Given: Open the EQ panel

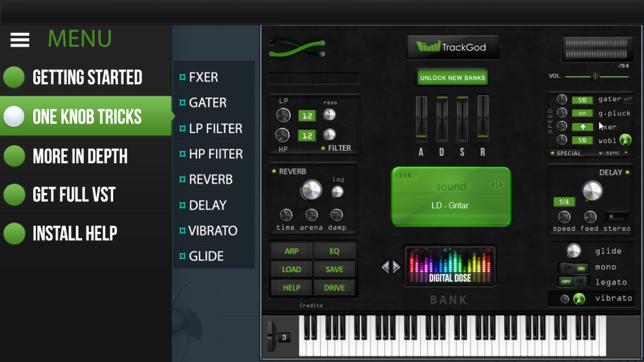Looking at the screenshot, I should (335, 251).
